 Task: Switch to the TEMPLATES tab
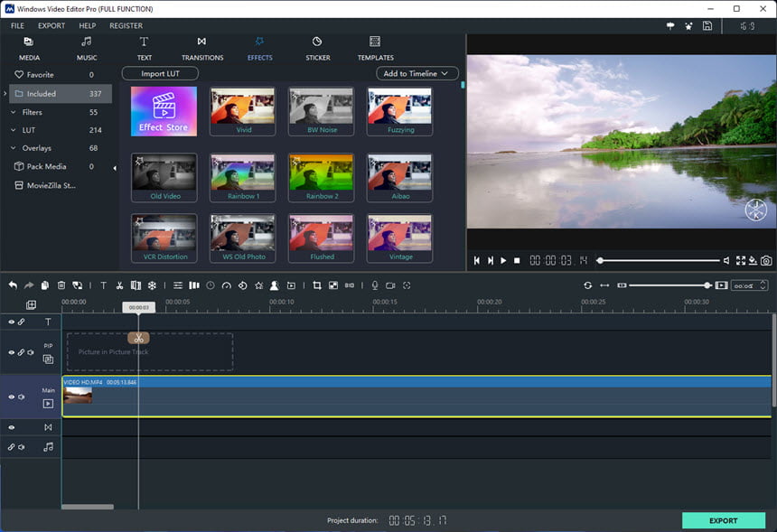(x=376, y=49)
